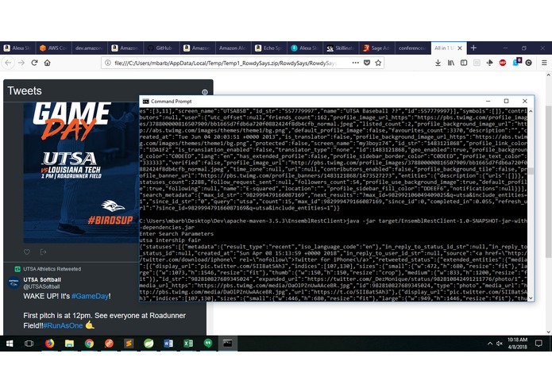
Task: Click Command Prompt scrollbar thumb
Action: pos(531,171)
